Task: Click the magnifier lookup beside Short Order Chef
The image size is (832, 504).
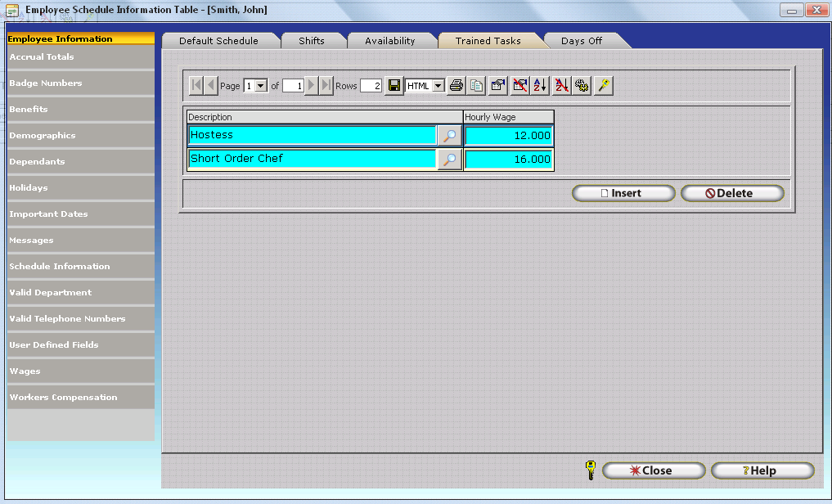Action: [449, 160]
